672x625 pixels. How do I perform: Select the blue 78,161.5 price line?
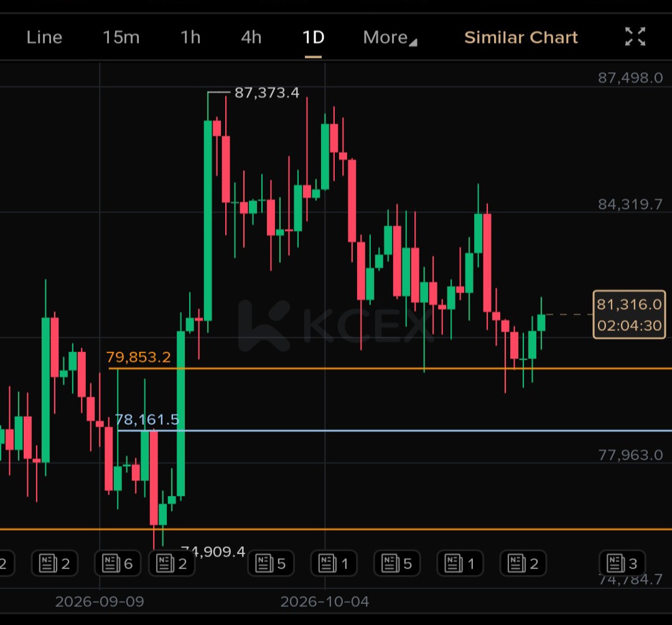pyautogui.click(x=394, y=430)
